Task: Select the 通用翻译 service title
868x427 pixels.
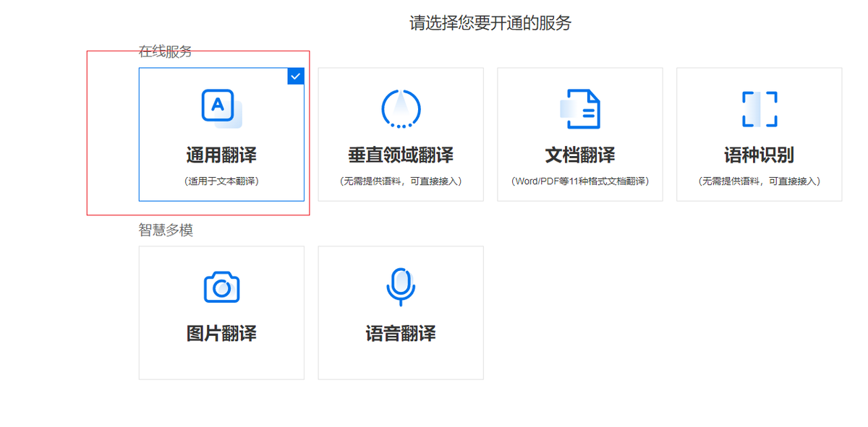Action: [x=221, y=155]
